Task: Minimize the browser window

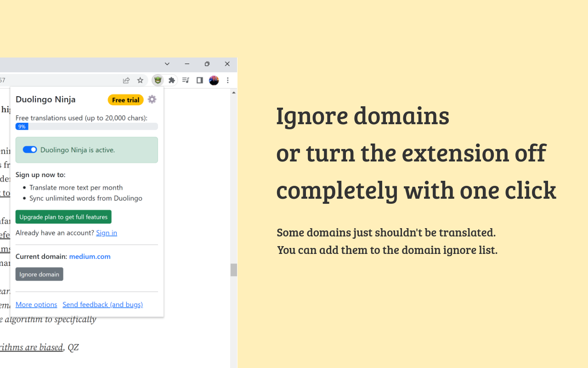Action: (187, 64)
